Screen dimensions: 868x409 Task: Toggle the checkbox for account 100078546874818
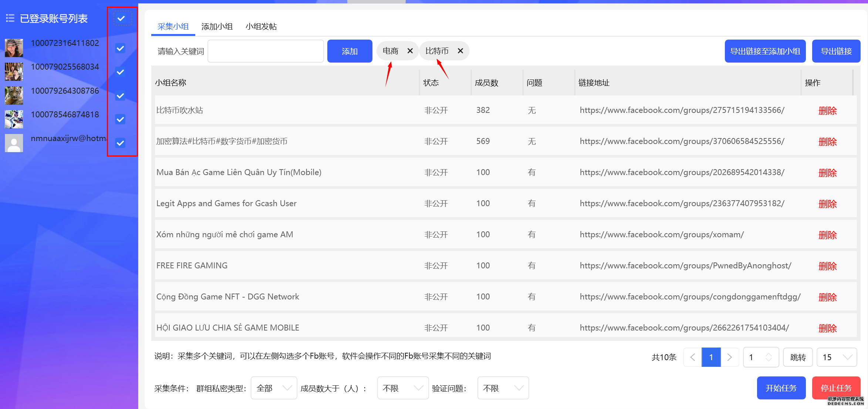120,119
